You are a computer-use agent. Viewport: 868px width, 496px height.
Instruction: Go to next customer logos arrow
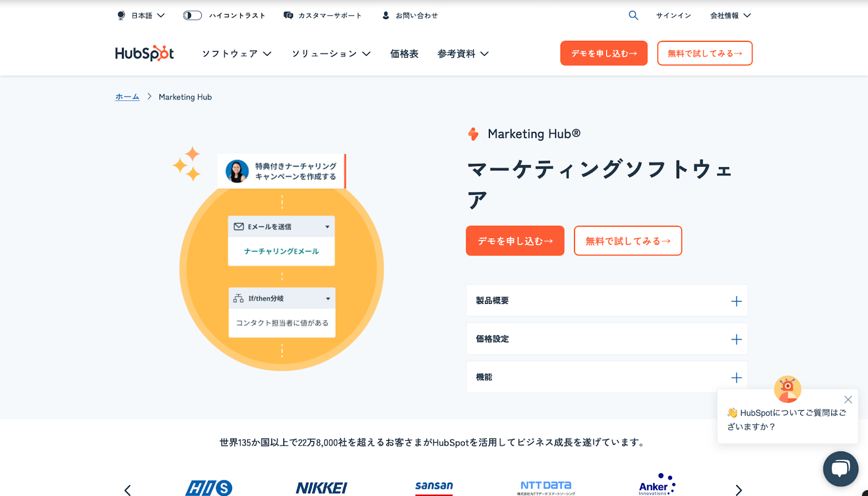[738, 490]
